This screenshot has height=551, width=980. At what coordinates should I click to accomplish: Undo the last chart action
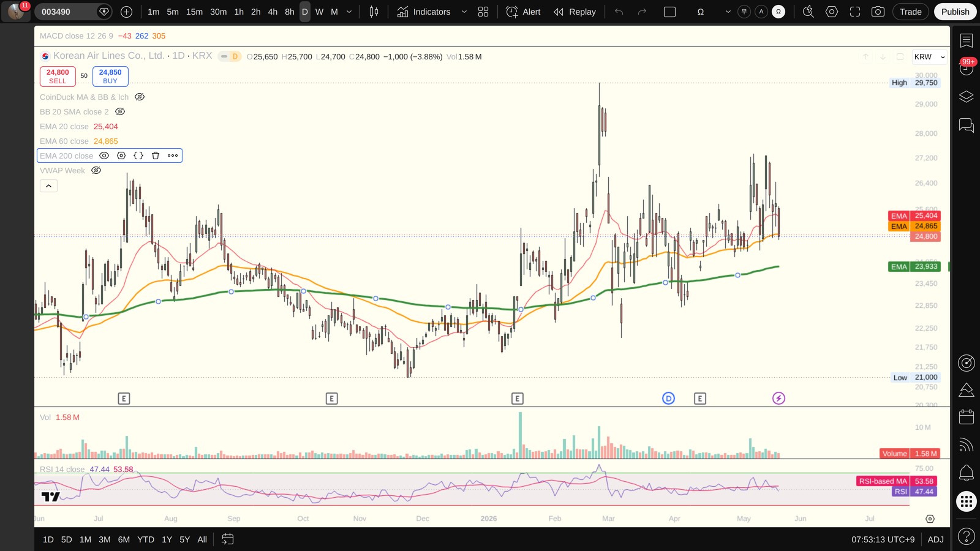click(x=619, y=12)
